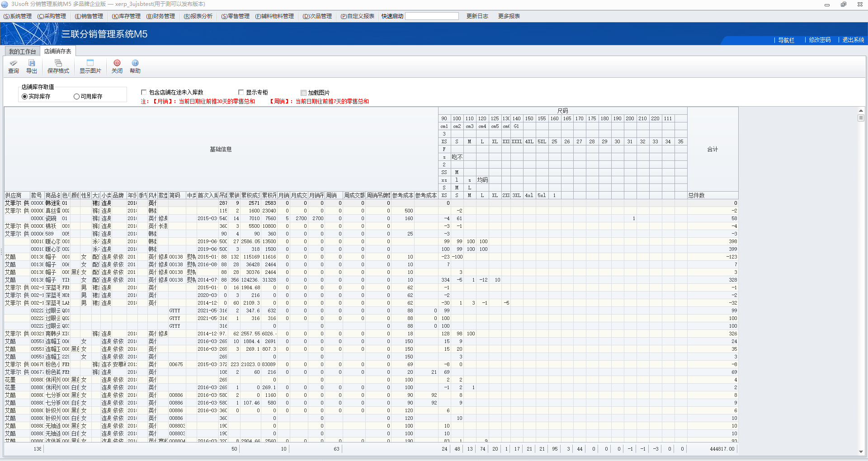Click the 退出系统 link
The width and height of the screenshot is (868, 461).
coord(853,40)
